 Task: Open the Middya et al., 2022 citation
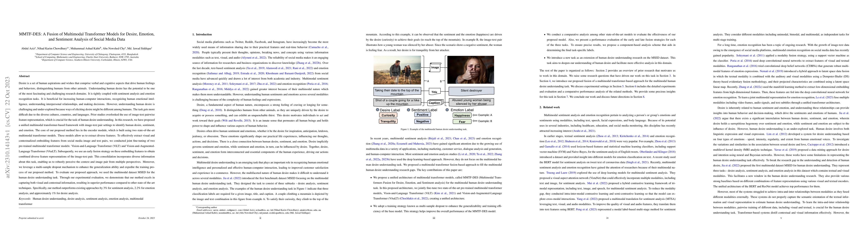[236, 89]
